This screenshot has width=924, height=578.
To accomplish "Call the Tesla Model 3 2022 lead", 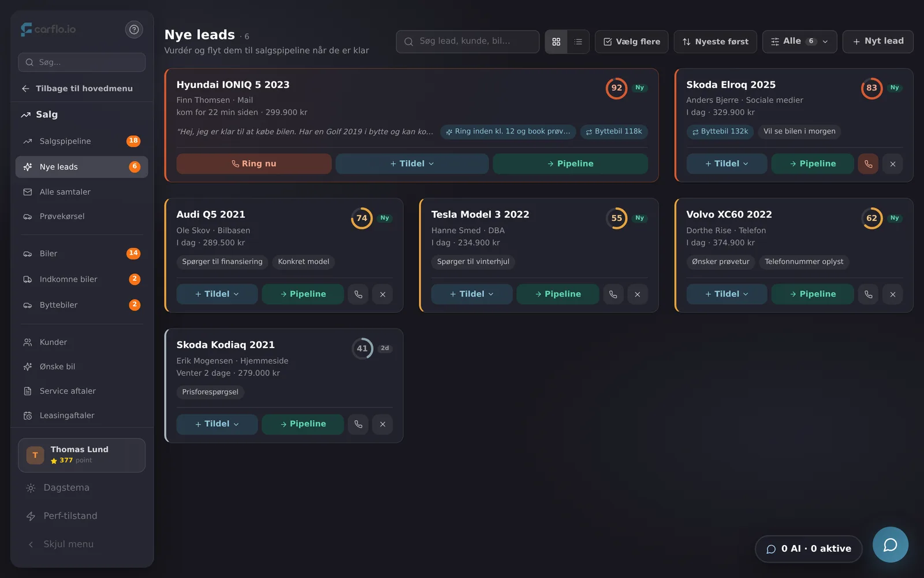I will pos(613,294).
